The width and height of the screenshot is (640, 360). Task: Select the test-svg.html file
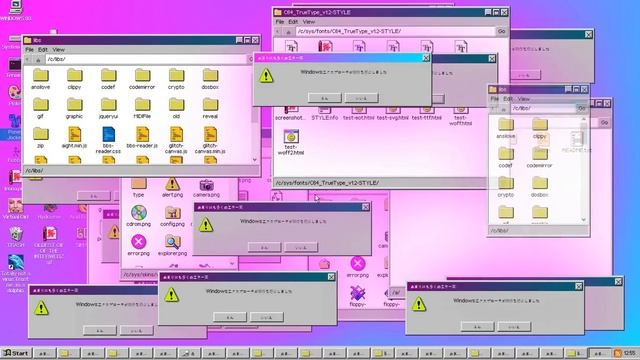pyautogui.click(x=393, y=113)
